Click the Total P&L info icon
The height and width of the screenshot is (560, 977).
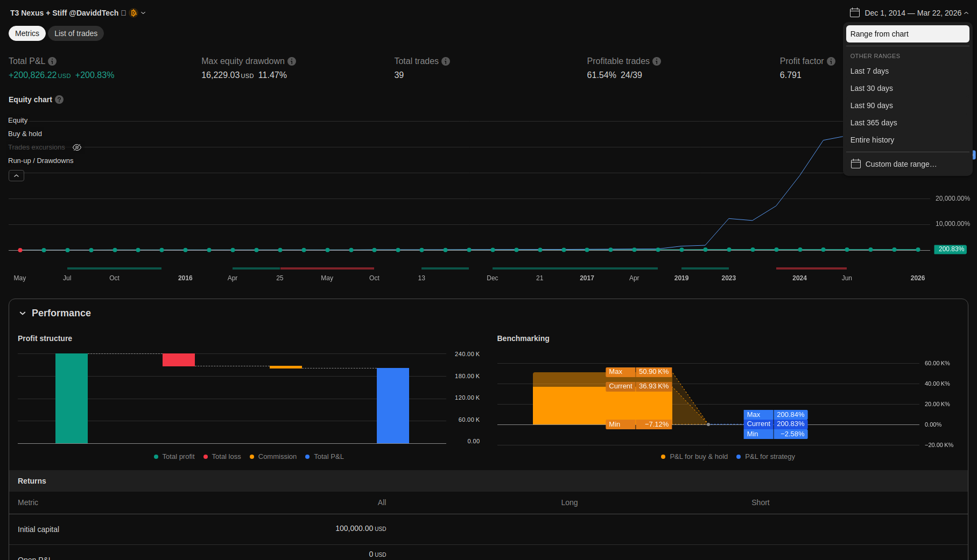52,61
